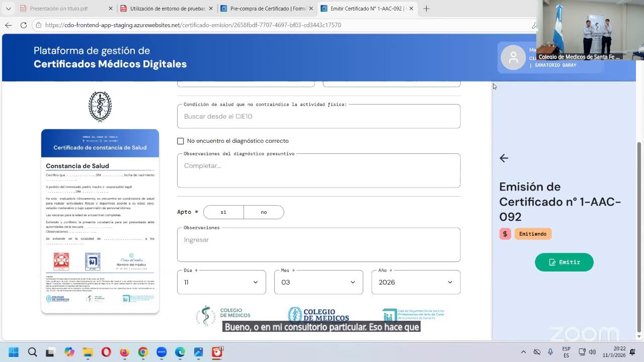The height and width of the screenshot is (362, 644).
Task: Open the tab search dropdown chevron
Action: pyautogui.click(x=8, y=9)
